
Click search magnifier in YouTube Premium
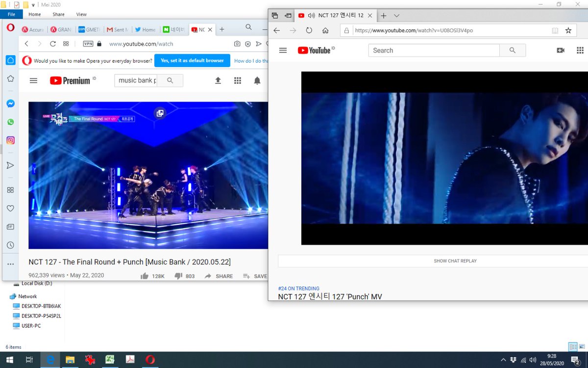pyautogui.click(x=170, y=80)
